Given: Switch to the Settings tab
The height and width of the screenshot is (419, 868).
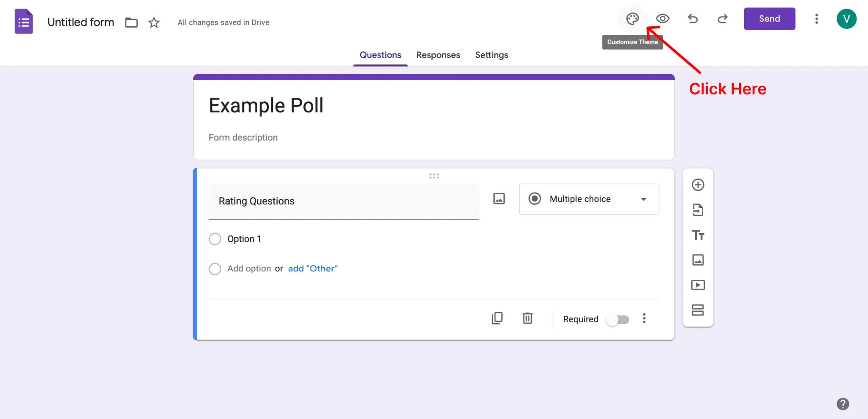Looking at the screenshot, I should coord(492,55).
